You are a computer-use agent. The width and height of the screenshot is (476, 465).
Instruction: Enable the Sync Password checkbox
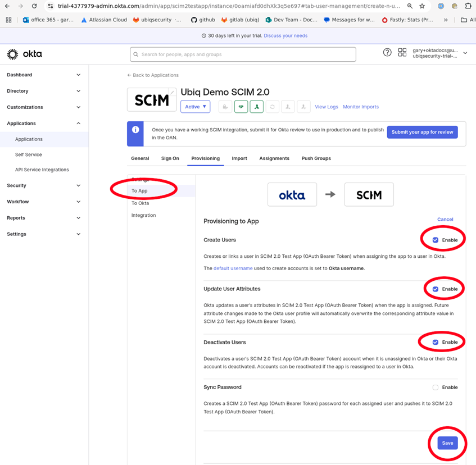coord(436,388)
